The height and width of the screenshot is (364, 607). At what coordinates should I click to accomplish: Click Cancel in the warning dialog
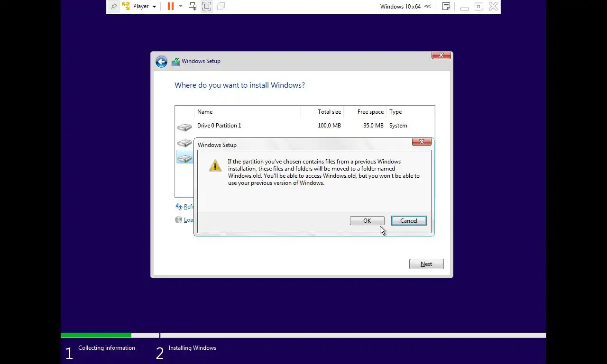pyautogui.click(x=409, y=221)
